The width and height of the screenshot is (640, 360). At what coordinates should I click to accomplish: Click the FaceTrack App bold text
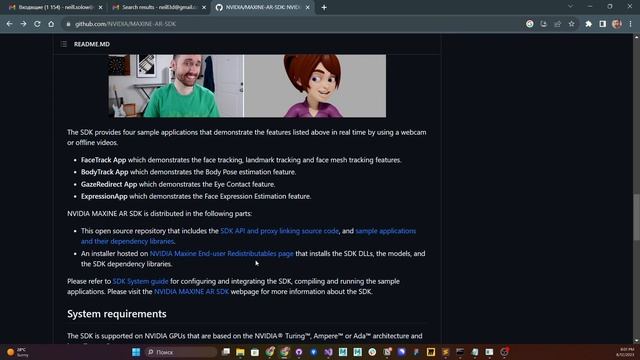(x=103, y=160)
